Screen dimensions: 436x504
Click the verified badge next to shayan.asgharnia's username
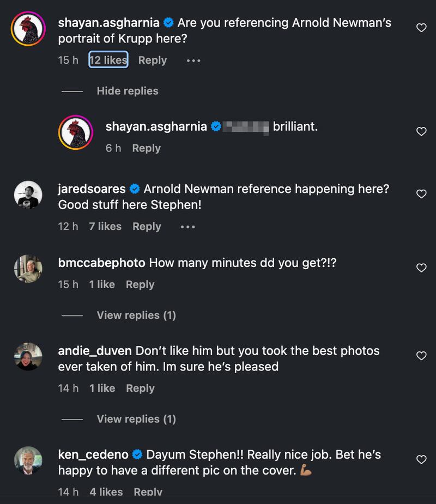[168, 23]
